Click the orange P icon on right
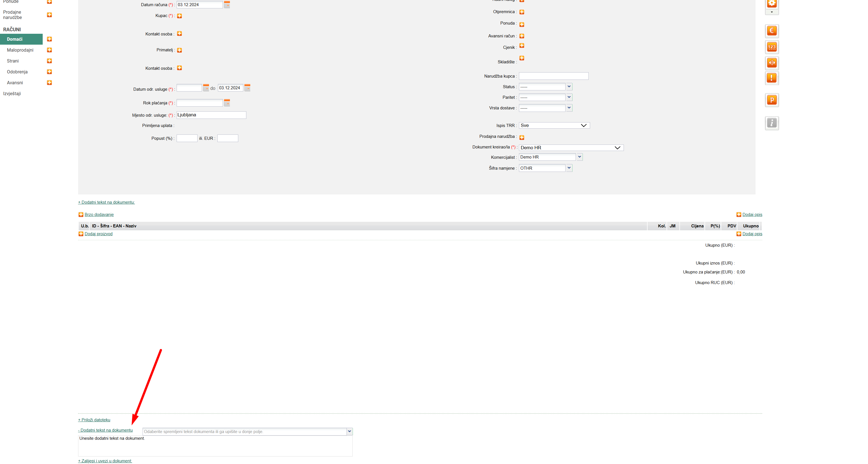Screen dimensions: 868x464 pos(772,100)
